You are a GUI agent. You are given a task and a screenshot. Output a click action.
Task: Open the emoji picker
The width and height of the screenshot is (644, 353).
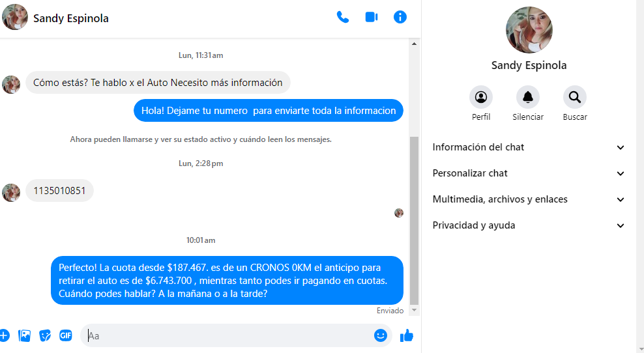381,335
